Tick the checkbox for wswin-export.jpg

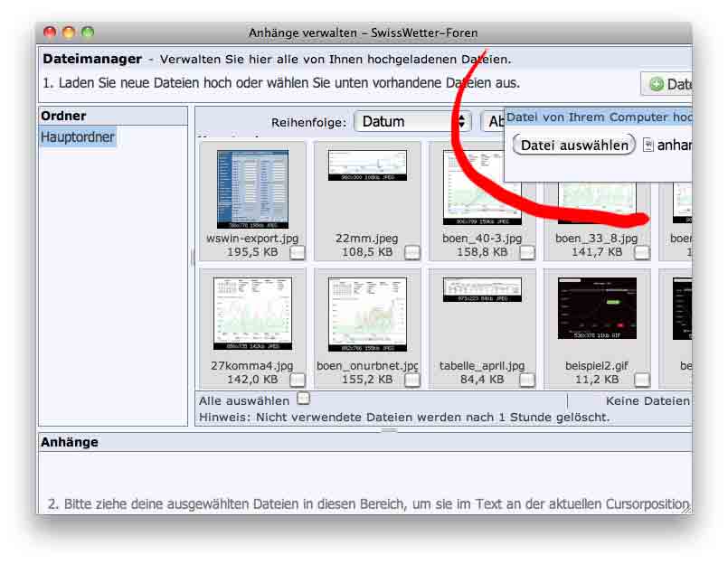coord(298,253)
